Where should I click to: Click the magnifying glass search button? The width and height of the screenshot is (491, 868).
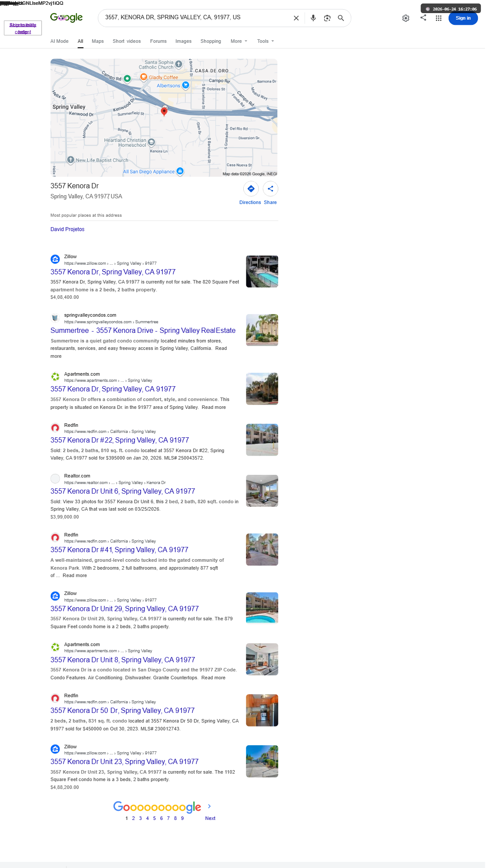click(x=341, y=18)
